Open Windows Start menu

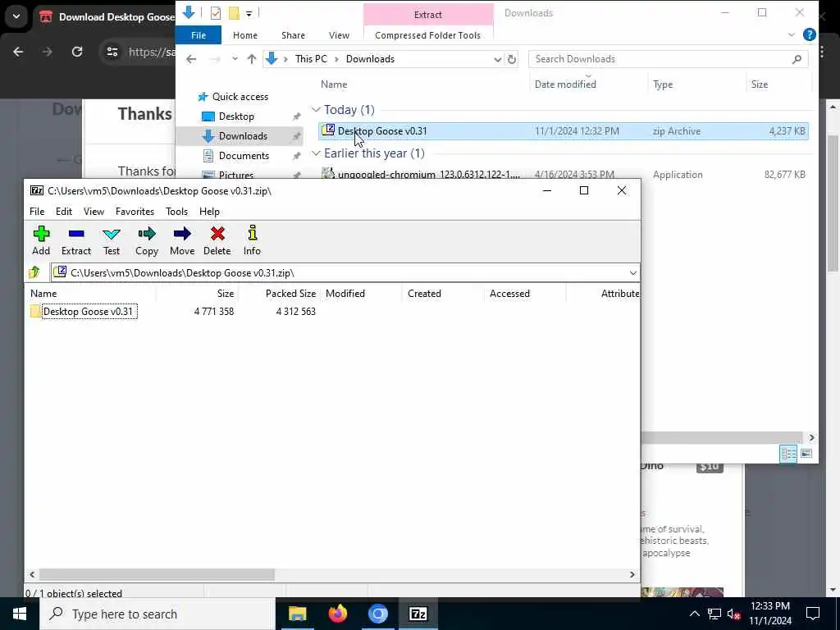click(20, 614)
